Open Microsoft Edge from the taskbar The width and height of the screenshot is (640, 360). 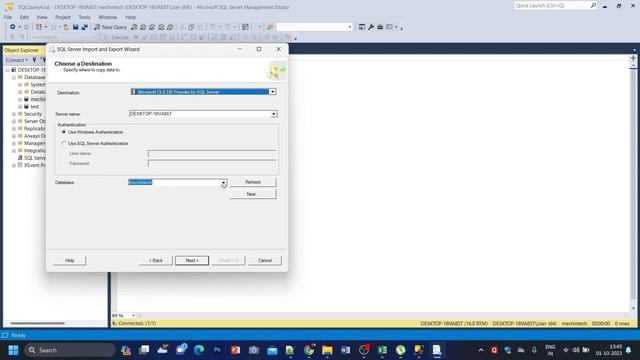(199, 350)
